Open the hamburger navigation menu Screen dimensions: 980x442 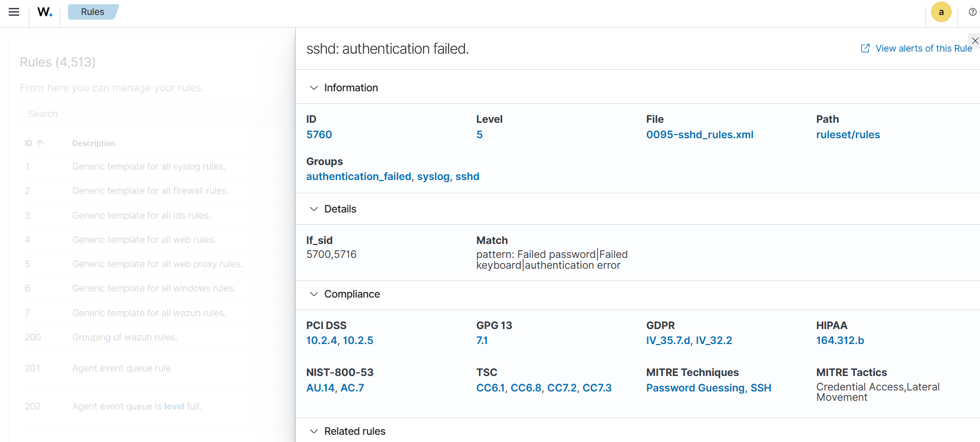coord(14,12)
